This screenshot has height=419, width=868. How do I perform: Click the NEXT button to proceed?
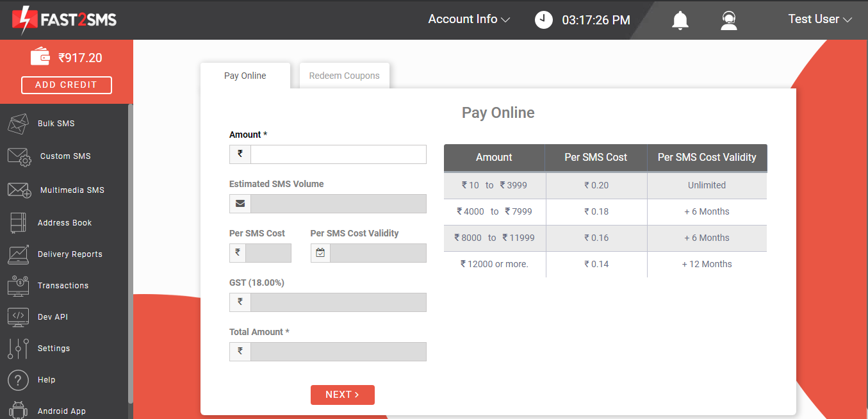[x=343, y=395]
